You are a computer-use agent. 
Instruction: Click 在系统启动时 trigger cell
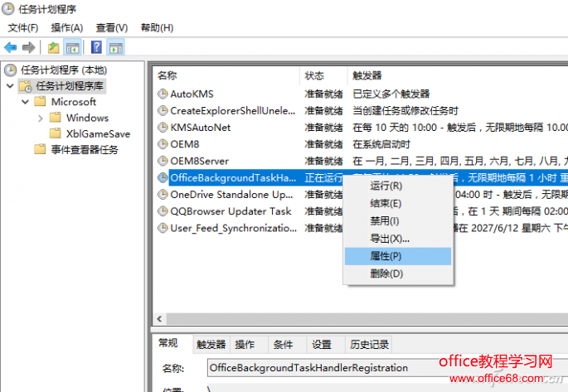[x=381, y=144]
